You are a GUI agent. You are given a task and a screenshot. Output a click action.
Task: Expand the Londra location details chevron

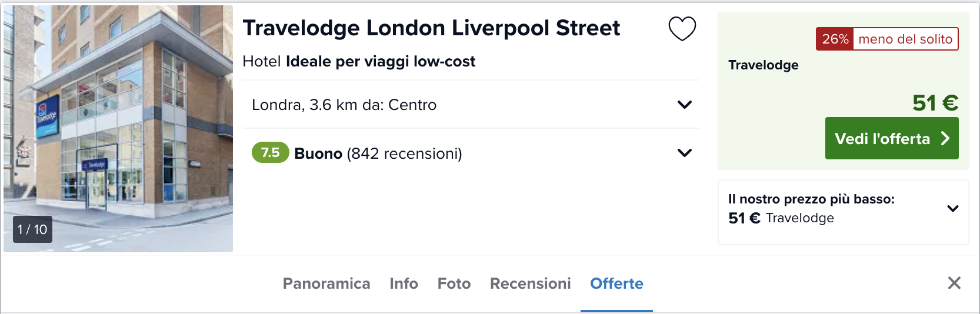[x=685, y=105]
